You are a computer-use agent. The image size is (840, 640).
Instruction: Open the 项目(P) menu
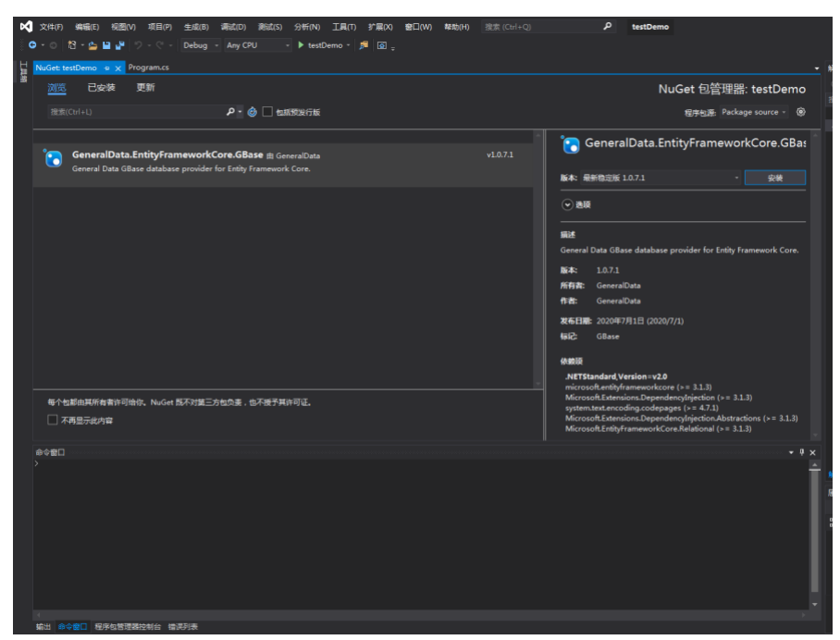tap(160, 27)
